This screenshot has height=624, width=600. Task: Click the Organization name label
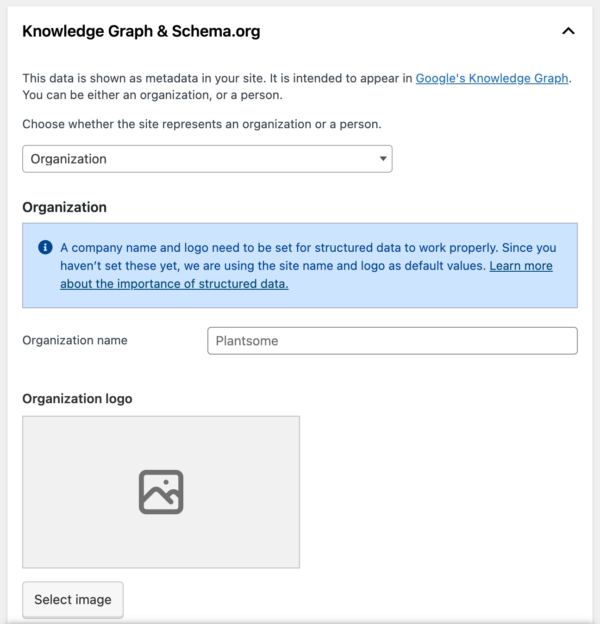click(75, 340)
